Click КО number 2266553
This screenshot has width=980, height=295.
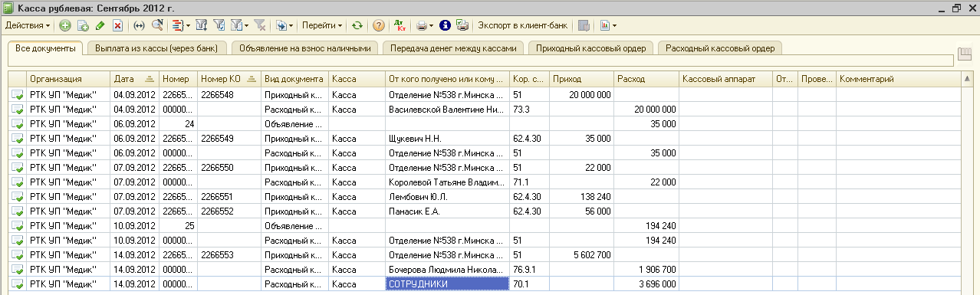(229, 255)
